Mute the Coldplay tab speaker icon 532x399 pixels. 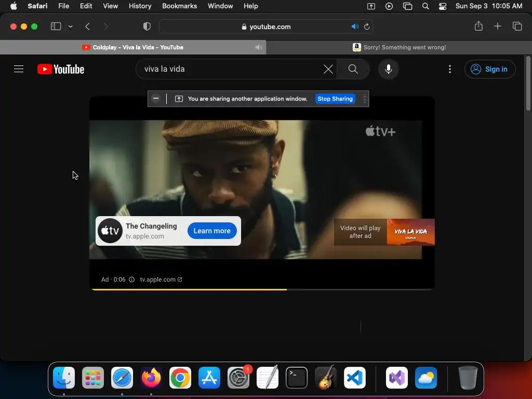coord(259,47)
